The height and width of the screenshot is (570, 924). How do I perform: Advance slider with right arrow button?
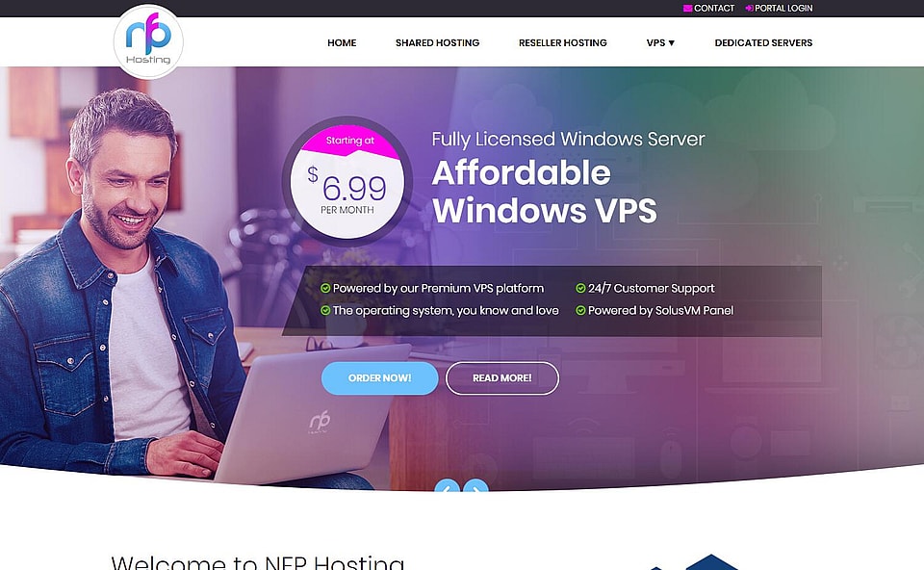(x=475, y=487)
